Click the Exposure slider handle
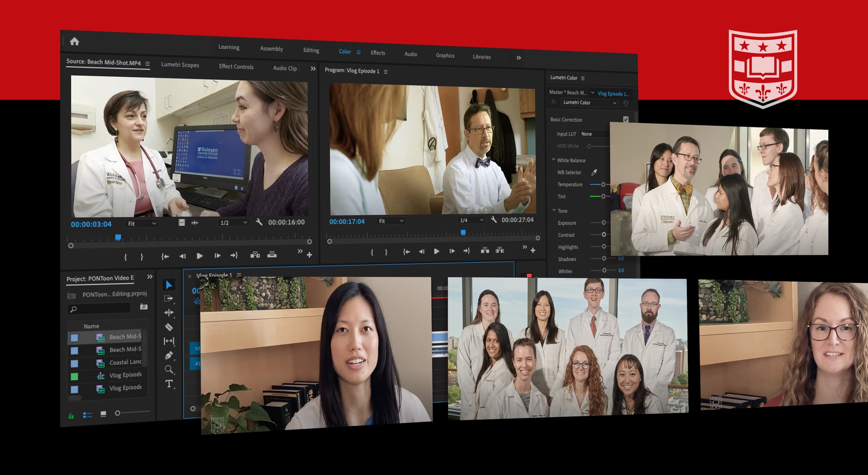This screenshot has height=475, width=868. click(x=604, y=222)
